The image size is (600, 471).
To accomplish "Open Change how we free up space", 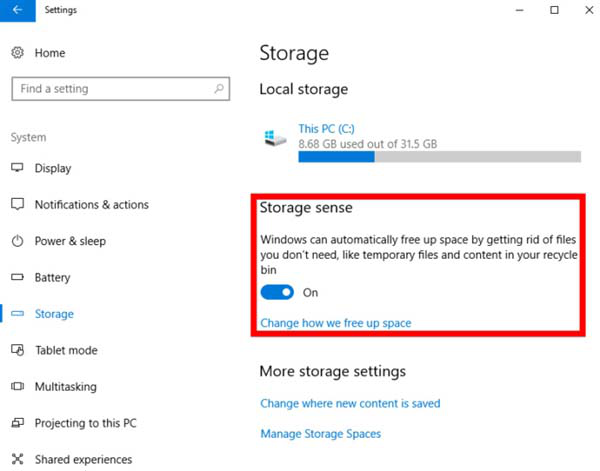I will [x=335, y=323].
